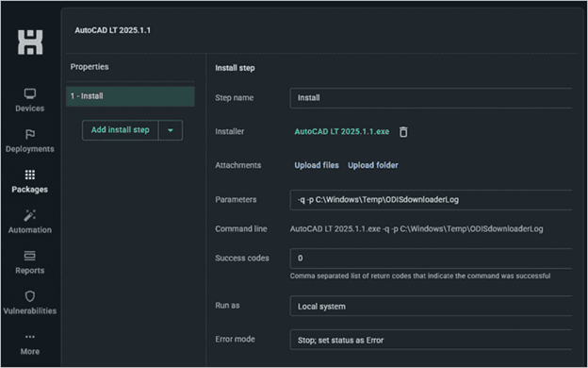Open the Run as Local system dropdown
588x368 pixels.
431,306
